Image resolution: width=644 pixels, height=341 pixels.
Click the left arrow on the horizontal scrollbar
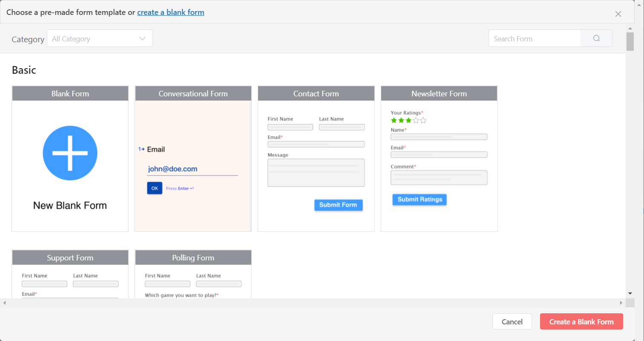point(4,302)
